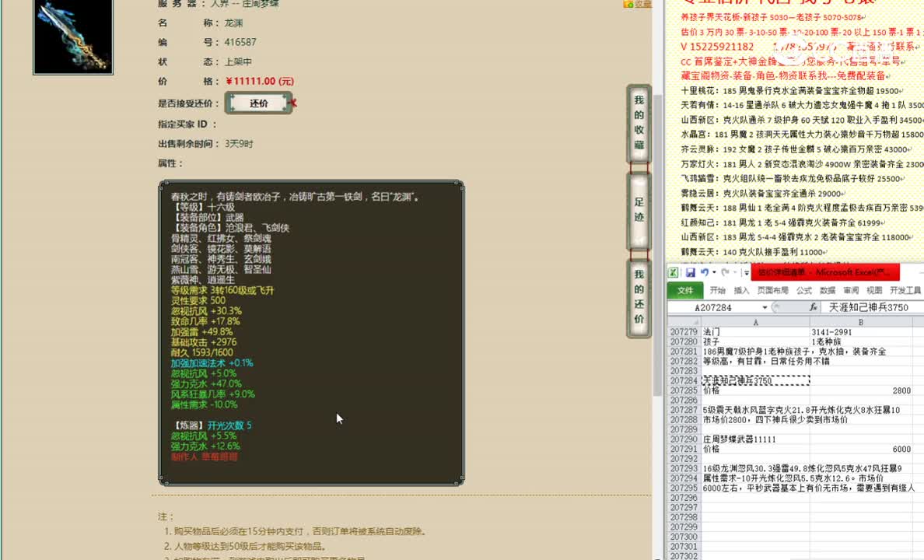The image size is (924, 560).
Task: Select row header 207284
Action: coord(684,381)
